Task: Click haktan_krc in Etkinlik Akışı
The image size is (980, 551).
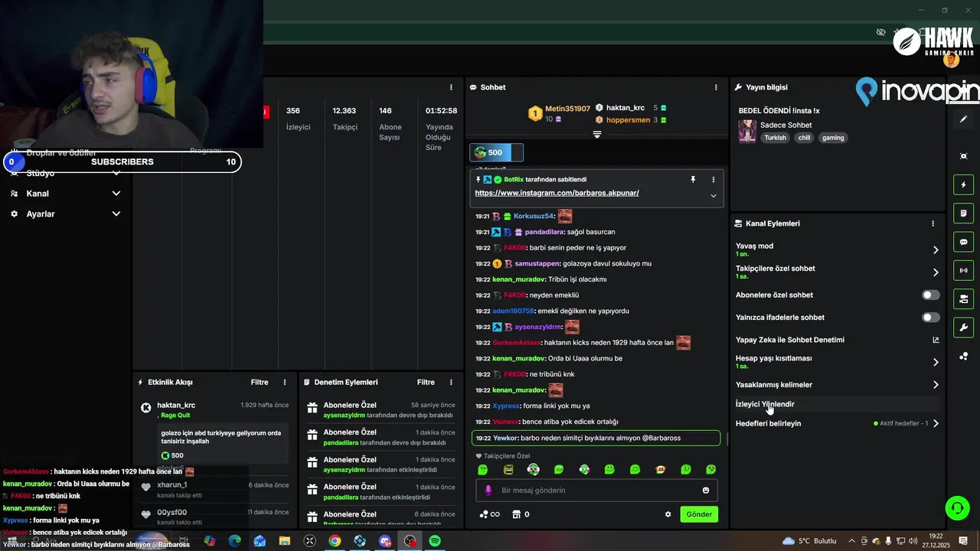Action: 176,405
